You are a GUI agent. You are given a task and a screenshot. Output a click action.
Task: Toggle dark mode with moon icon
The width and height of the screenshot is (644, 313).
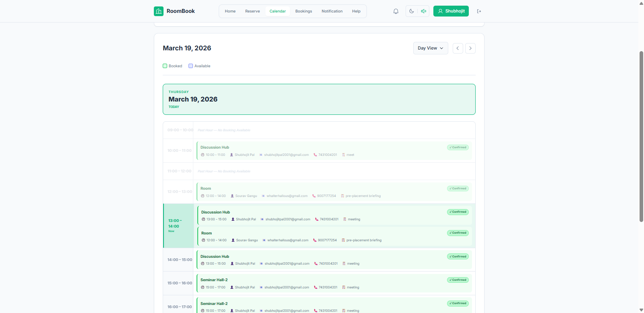click(x=412, y=11)
